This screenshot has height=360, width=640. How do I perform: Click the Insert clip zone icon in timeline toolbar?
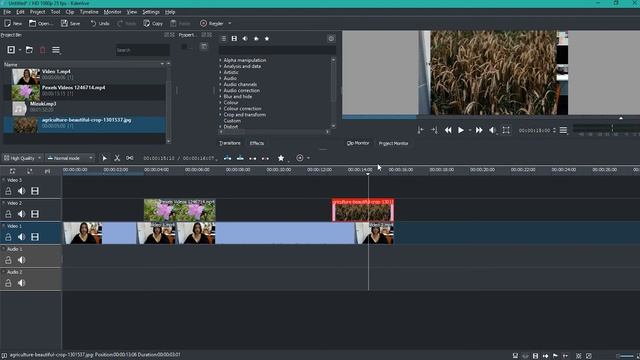[x=227, y=158]
